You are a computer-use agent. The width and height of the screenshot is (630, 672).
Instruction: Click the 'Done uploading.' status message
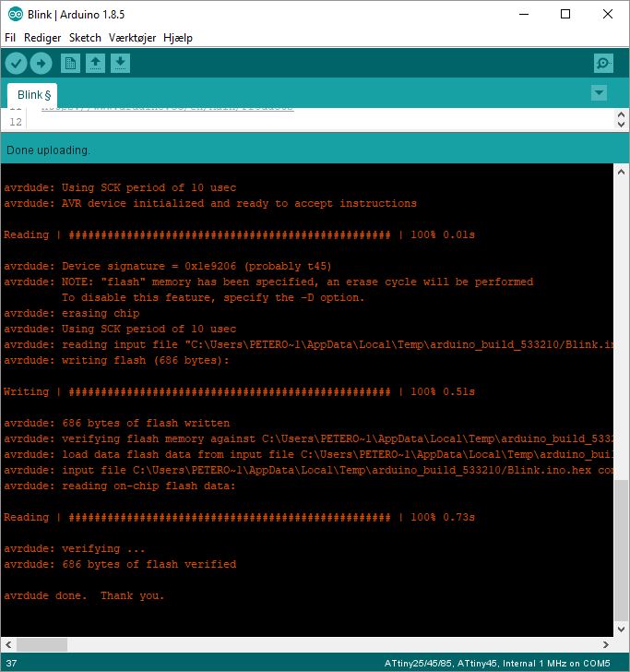click(48, 150)
